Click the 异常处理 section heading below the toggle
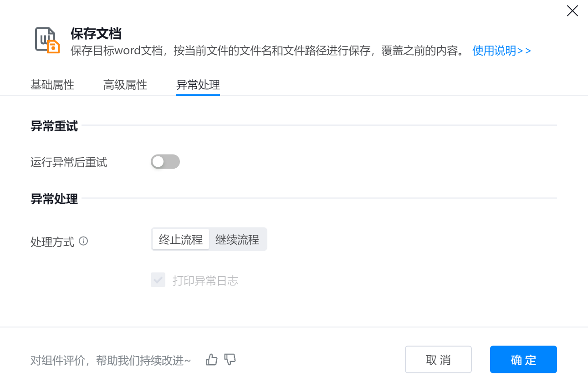The image size is (588, 387). coord(54,199)
